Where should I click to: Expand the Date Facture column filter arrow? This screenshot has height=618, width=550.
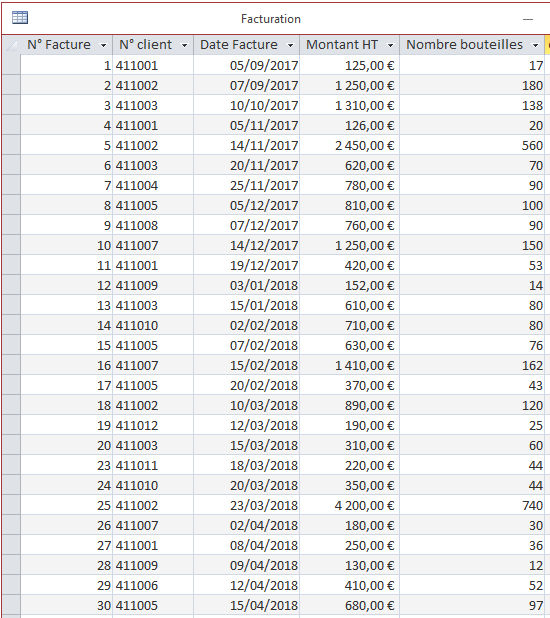(290, 45)
